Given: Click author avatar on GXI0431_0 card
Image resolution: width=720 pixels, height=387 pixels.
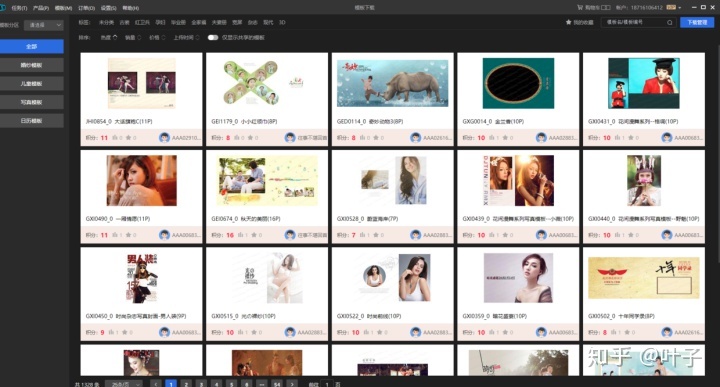Looking at the screenshot, I should (667, 137).
